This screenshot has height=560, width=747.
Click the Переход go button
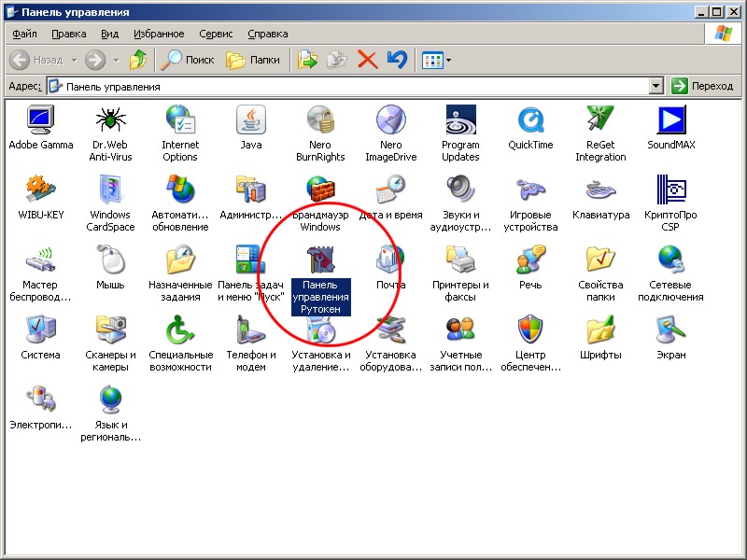pyautogui.click(x=704, y=86)
